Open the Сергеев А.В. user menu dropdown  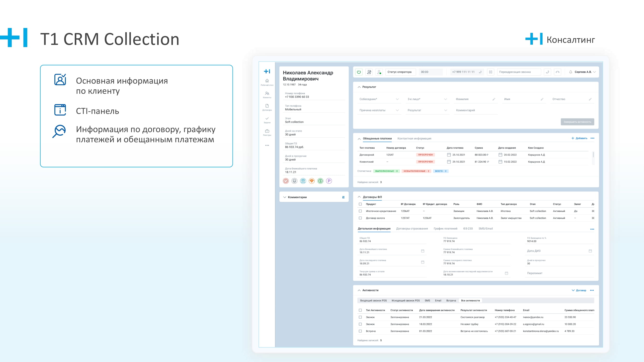pyautogui.click(x=585, y=72)
